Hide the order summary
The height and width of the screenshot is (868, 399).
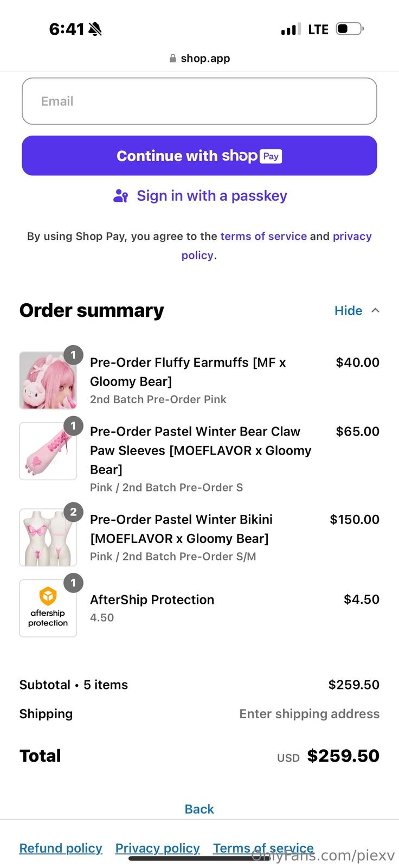[348, 310]
